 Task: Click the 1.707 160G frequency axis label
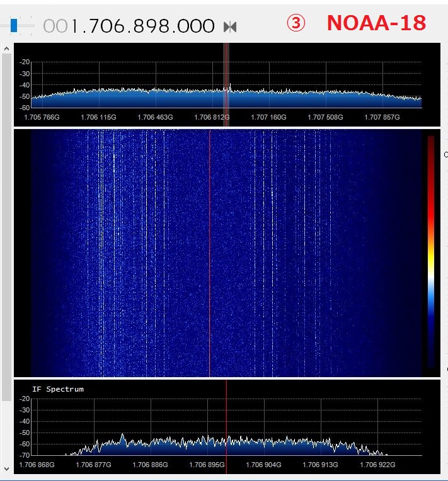pos(268,117)
